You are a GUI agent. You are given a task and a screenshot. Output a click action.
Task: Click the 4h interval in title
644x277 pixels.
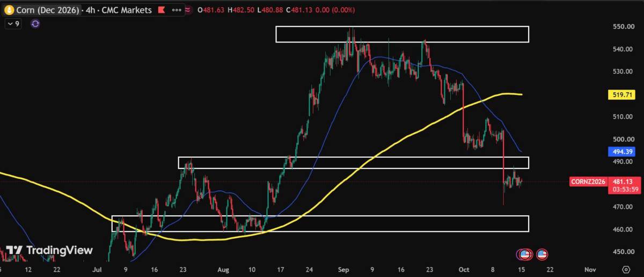tap(90, 10)
